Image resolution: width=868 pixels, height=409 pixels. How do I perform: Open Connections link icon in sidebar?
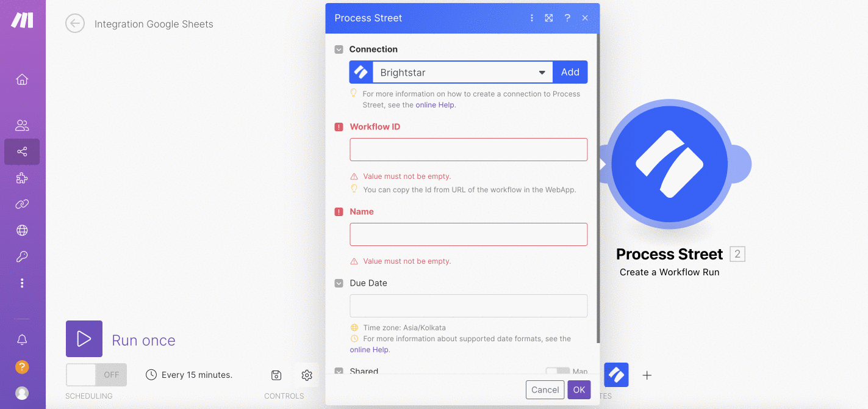click(22, 204)
